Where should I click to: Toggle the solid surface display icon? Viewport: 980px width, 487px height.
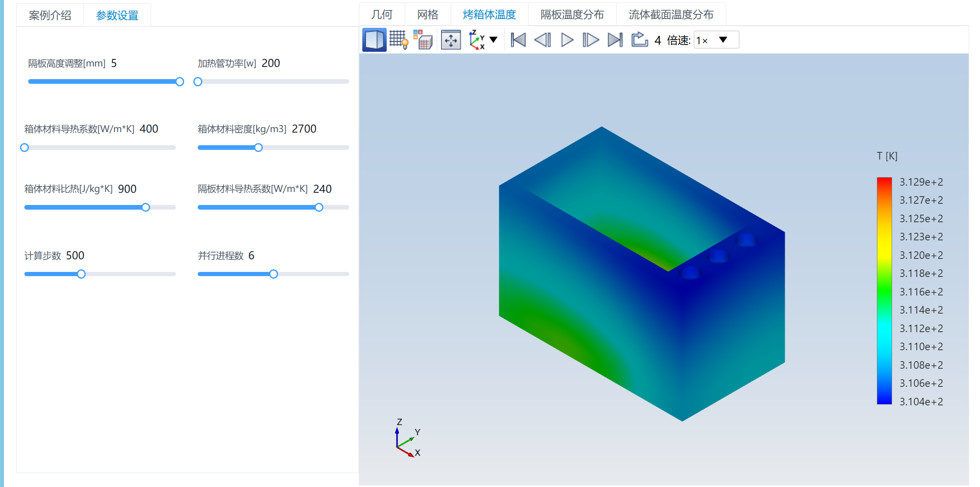(374, 40)
